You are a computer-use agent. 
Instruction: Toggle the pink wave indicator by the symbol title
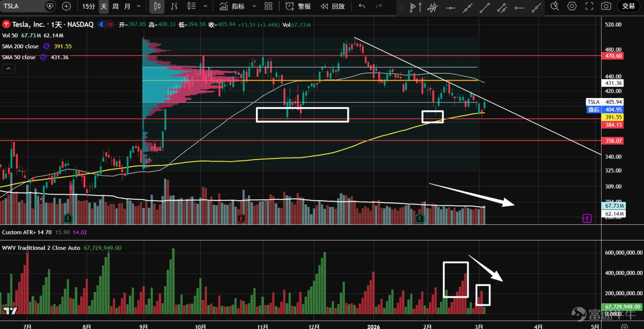coord(110,25)
